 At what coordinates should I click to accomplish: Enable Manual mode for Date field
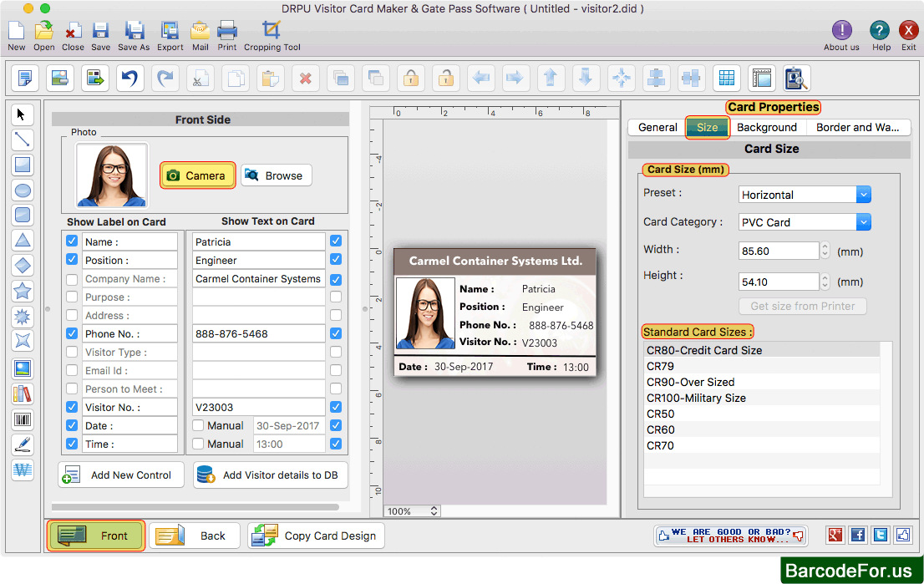point(196,425)
